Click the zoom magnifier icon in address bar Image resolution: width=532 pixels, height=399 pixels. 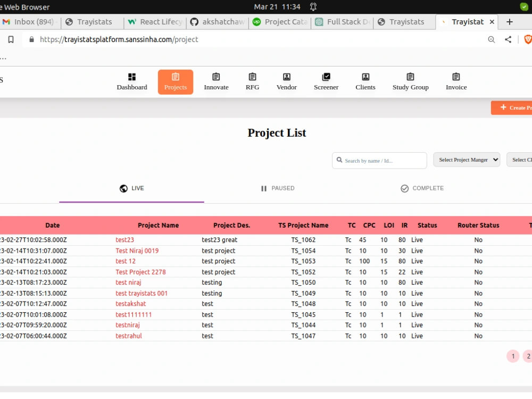[x=491, y=40]
